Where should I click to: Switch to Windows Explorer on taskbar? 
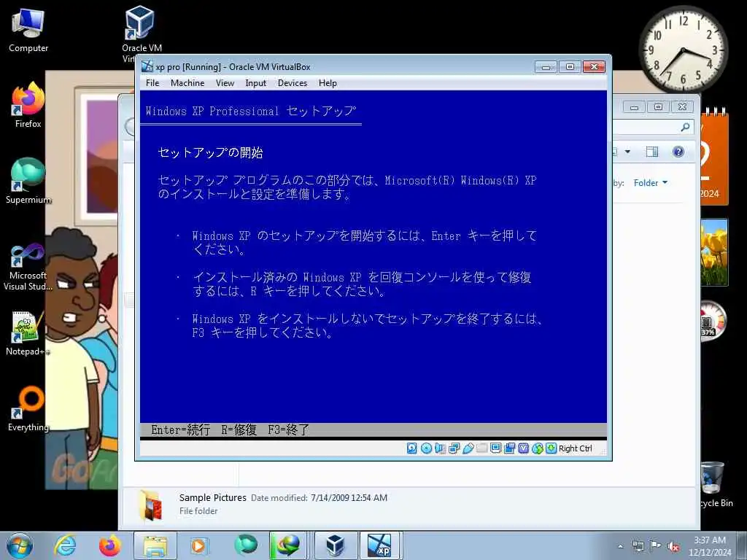(155, 545)
